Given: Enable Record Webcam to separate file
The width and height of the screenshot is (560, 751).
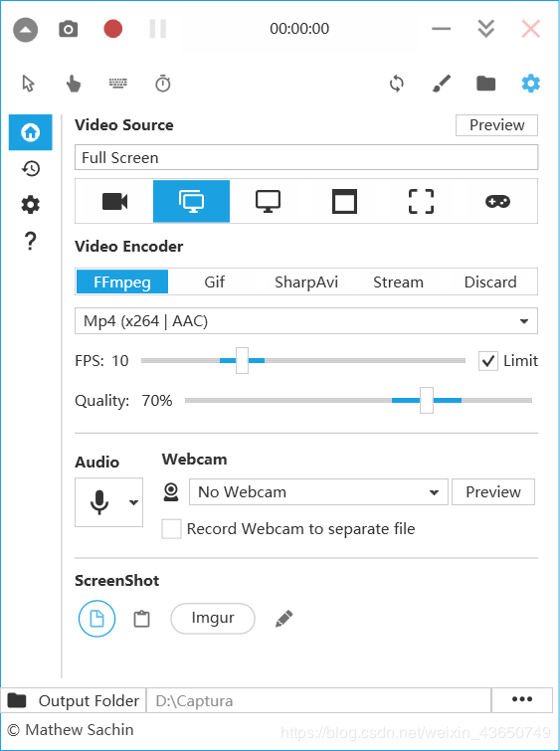Looking at the screenshot, I should (171, 529).
